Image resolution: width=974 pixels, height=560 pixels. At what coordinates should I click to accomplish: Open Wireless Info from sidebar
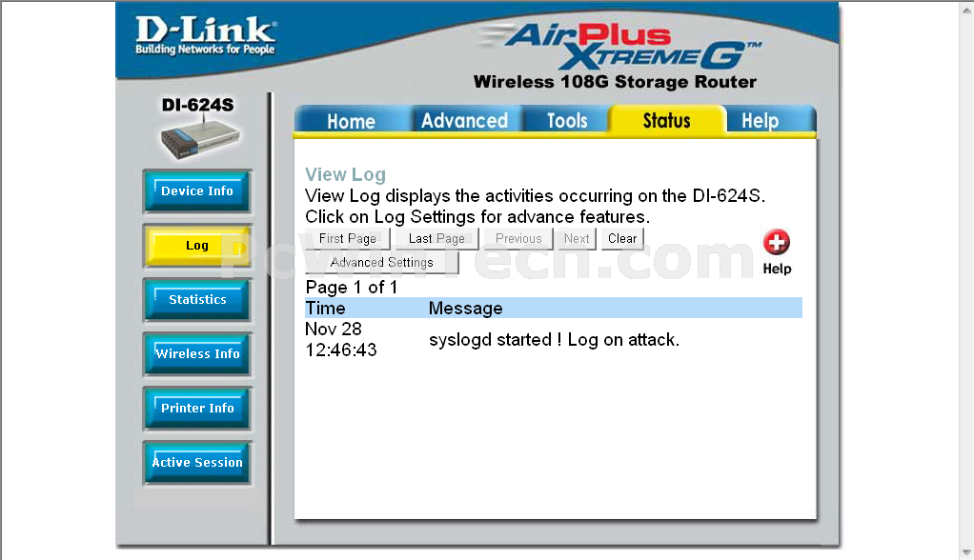pyautogui.click(x=197, y=354)
